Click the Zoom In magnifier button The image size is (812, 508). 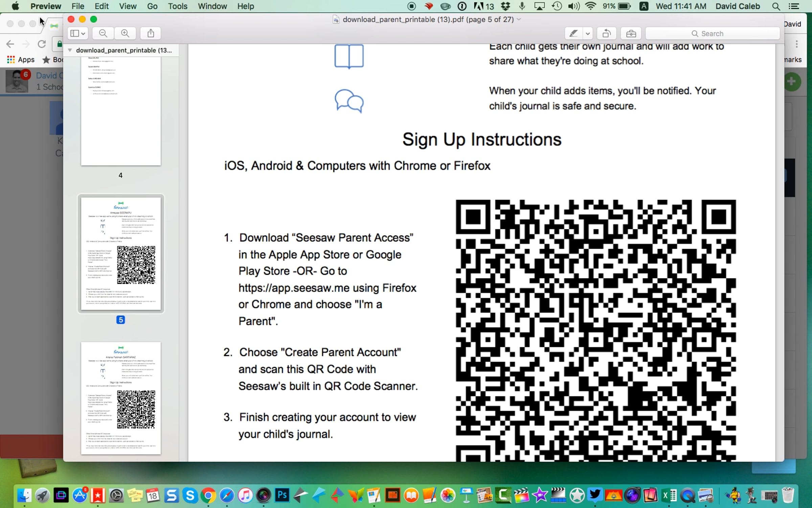(125, 33)
